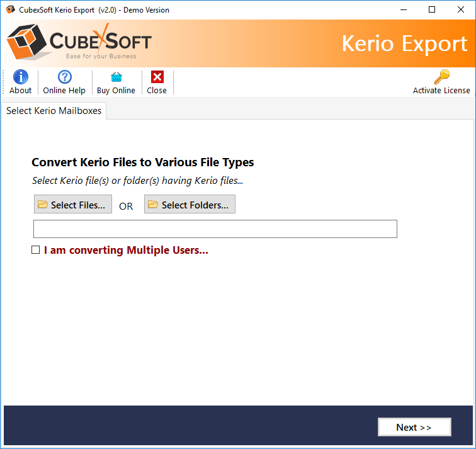Click the CubexSoft logo in banner

pos(79,42)
